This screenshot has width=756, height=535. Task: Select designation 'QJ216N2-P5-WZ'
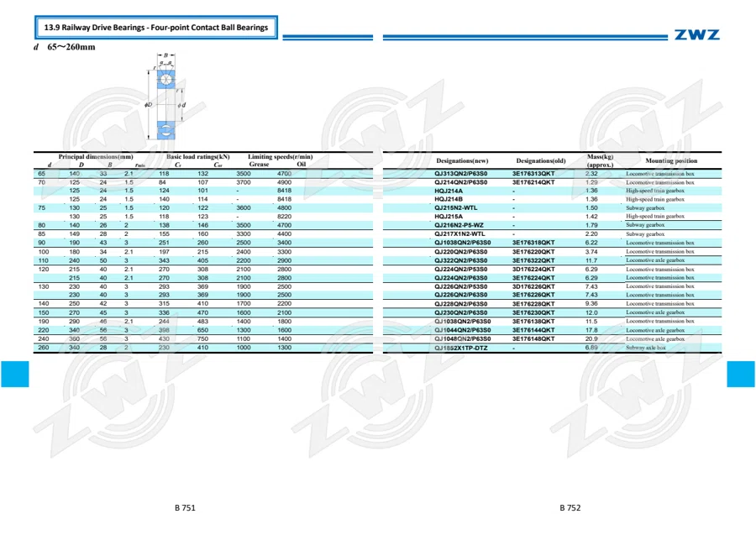coord(459,225)
